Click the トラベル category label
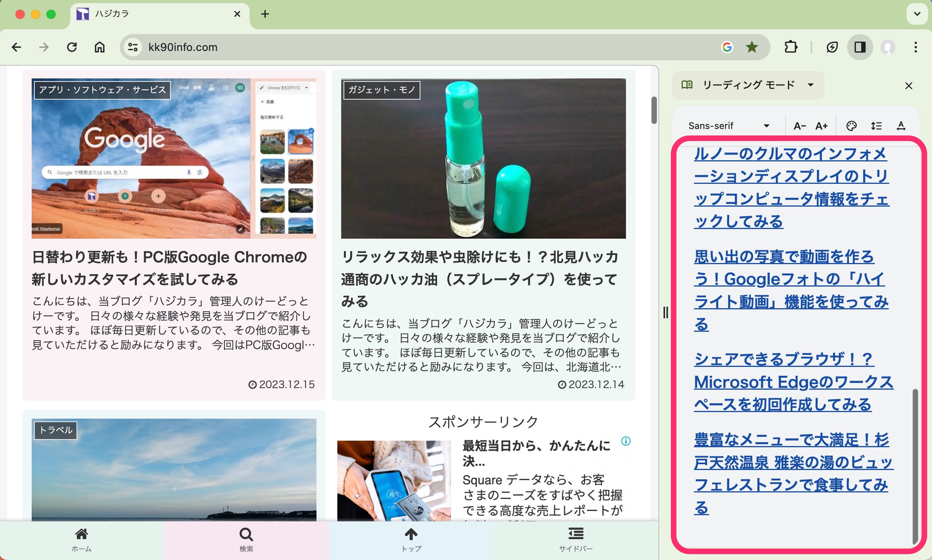932x560 pixels. coord(56,430)
